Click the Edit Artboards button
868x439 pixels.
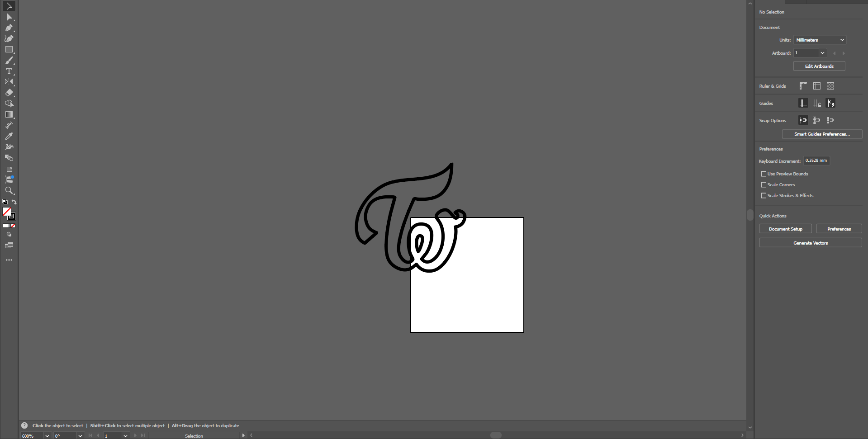tap(819, 66)
